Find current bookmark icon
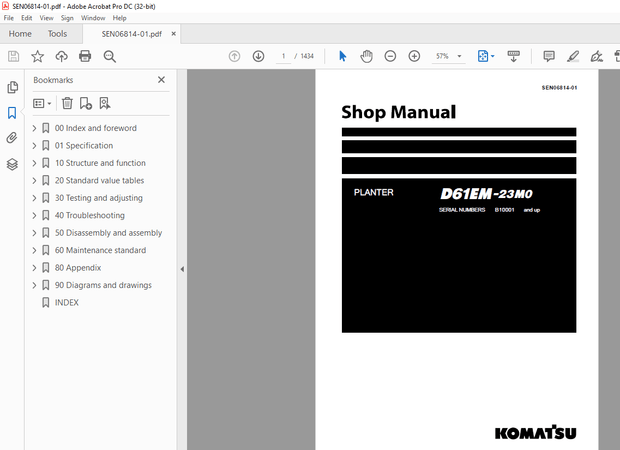The image size is (620, 450). tap(105, 103)
